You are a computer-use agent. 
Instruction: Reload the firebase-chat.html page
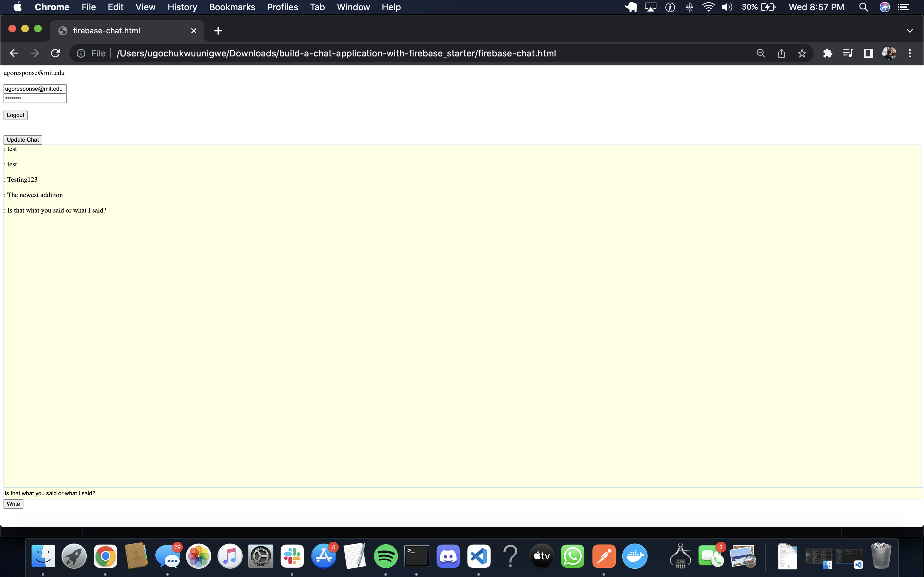(56, 53)
